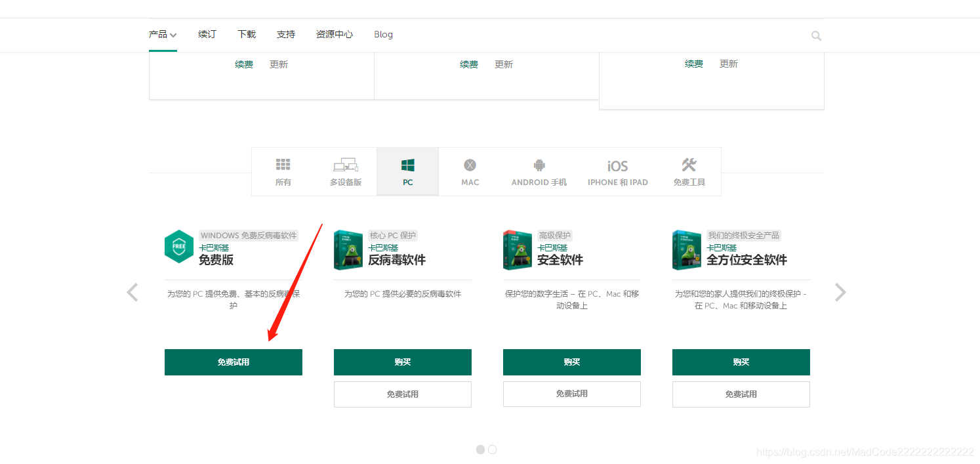Click 更新 link in middle top card
Image resolution: width=980 pixels, height=464 pixels.
pyautogui.click(x=504, y=64)
